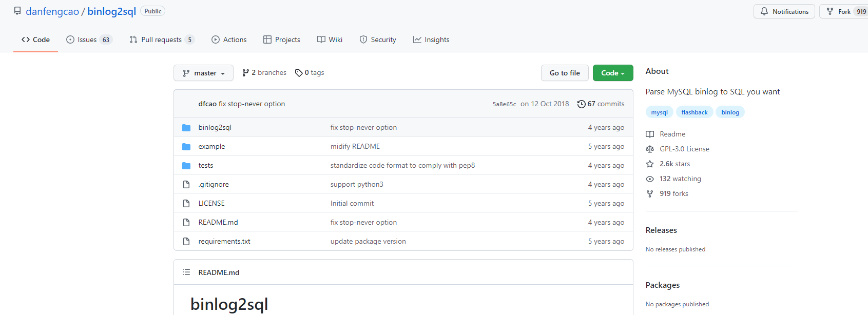View the 2 branches link
The image size is (868, 315).
264,73
